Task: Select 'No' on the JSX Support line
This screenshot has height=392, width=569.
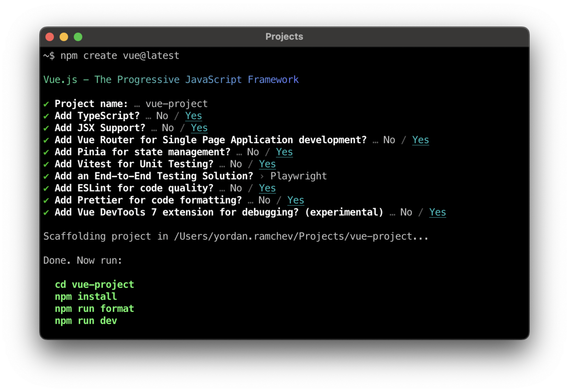Action: click(x=168, y=128)
